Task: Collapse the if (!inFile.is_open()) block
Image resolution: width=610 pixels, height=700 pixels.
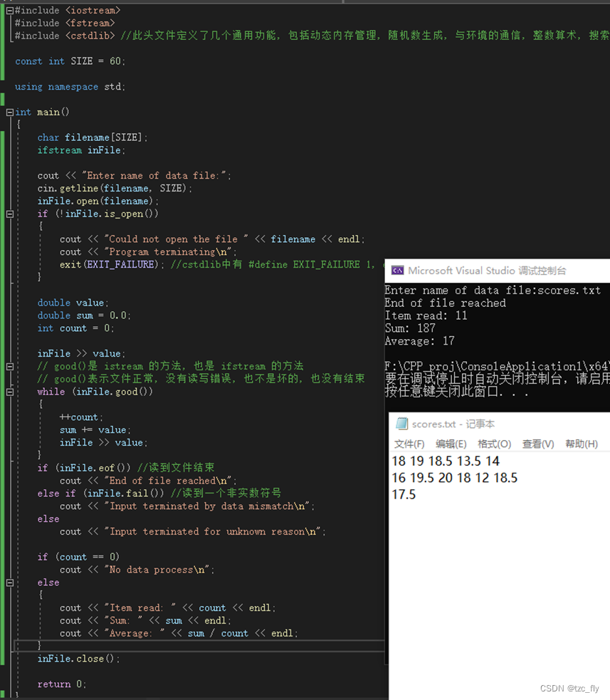Action: point(10,214)
